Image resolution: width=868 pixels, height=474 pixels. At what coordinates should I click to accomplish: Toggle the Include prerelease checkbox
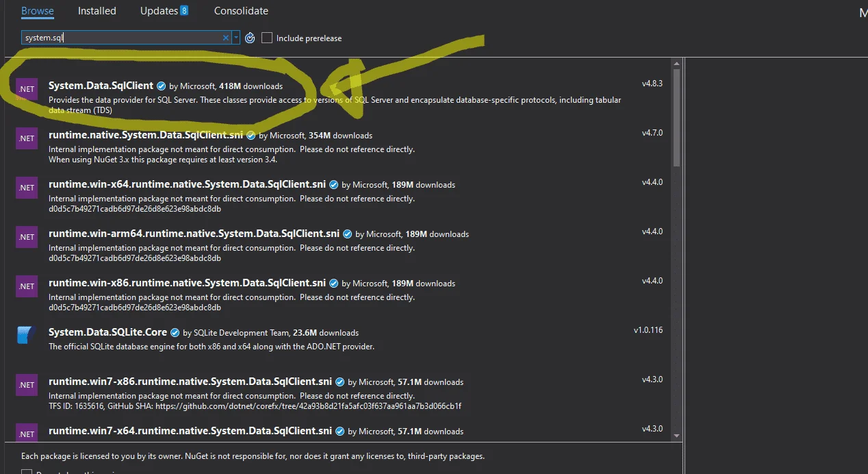(267, 38)
